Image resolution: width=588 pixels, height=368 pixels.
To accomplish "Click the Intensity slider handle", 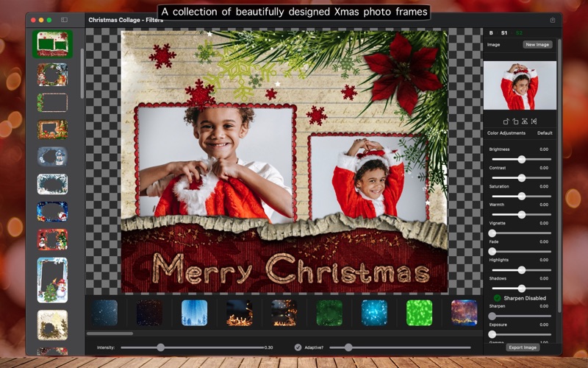I will [x=161, y=347].
